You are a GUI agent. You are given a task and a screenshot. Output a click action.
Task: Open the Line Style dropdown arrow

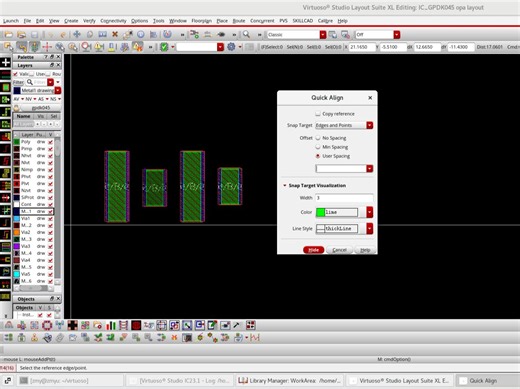pyautogui.click(x=369, y=229)
